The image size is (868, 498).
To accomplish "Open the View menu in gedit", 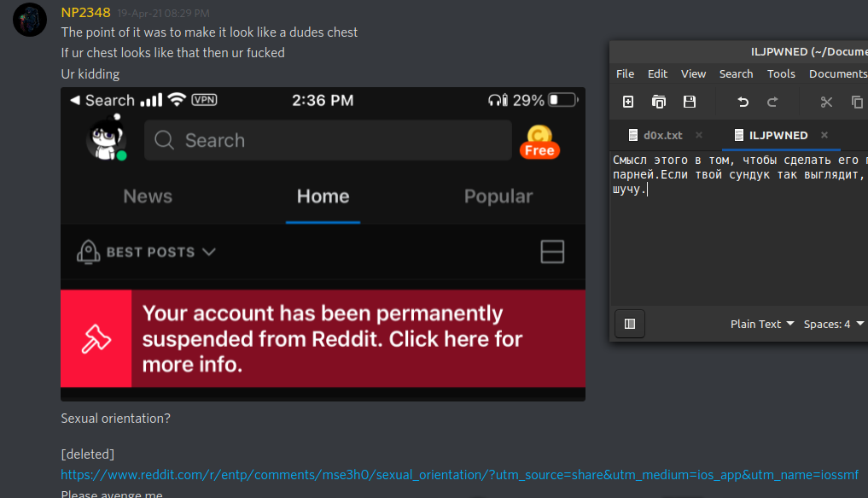I will pos(693,73).
